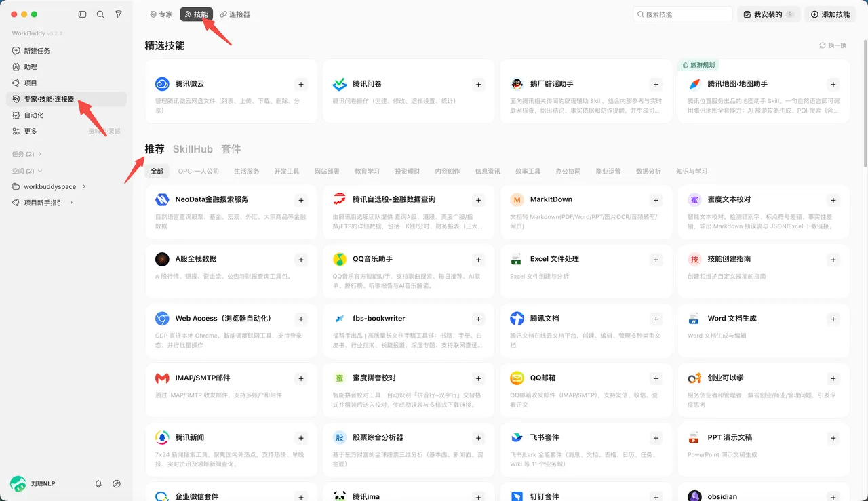Open the 腾讯新闻 skill card
Screen dimensions: 868x501
pyautogui.click(x=231, y=449)
